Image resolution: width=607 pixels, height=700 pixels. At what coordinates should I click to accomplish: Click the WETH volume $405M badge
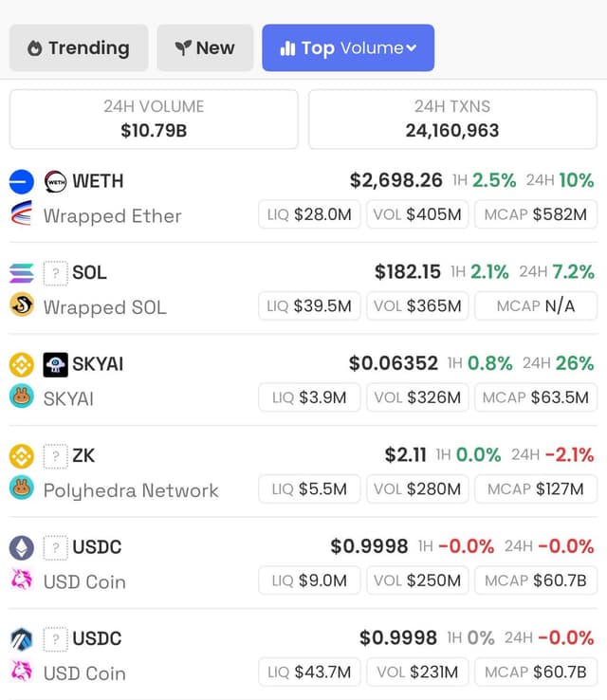point(417,214)
